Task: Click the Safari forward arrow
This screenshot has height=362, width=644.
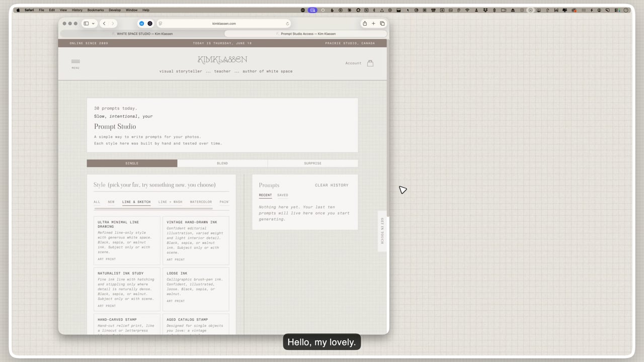Action: coord(113,24)
